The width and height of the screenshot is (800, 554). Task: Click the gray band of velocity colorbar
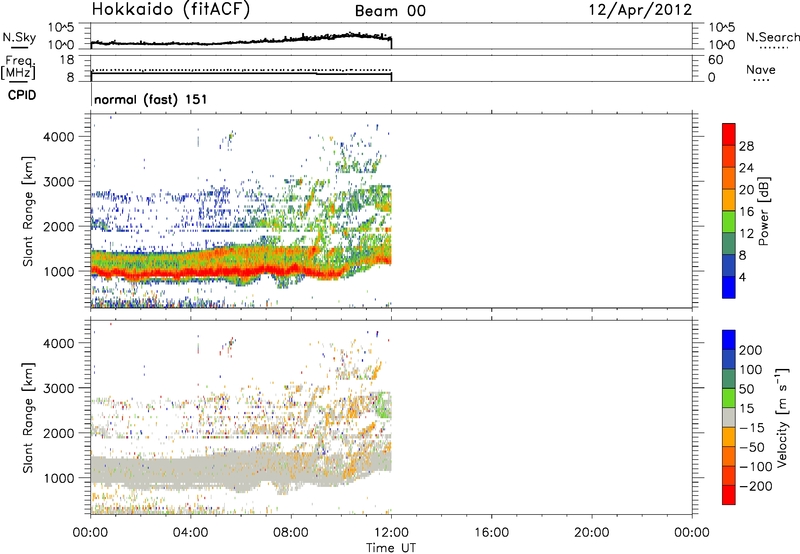point(729,417)
